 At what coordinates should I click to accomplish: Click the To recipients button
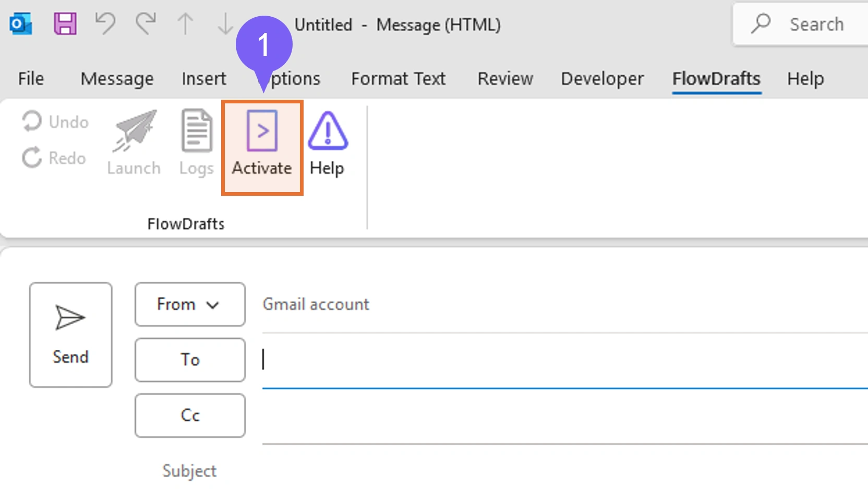pyautogui.click(x=190, y=360)
